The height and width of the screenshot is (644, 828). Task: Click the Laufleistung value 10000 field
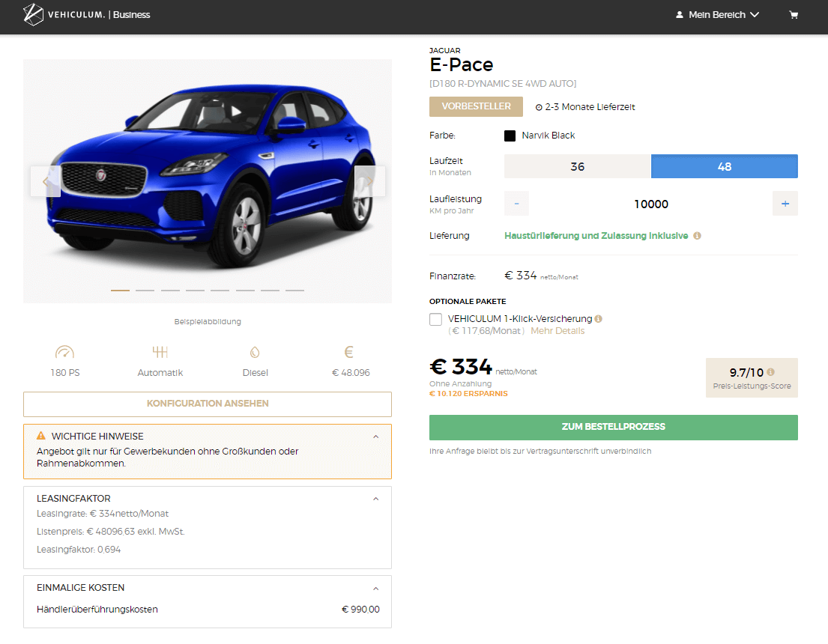point(650,204)
